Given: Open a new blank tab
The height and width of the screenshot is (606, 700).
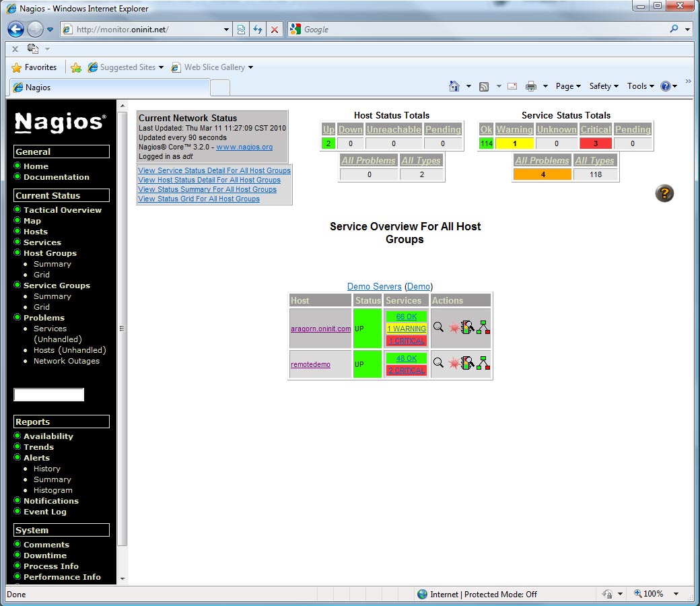Looking at the screenshot, I should [x=220, y=88].
